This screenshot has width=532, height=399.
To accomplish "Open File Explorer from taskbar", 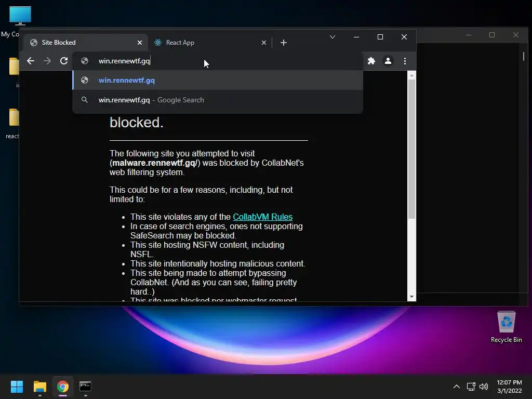I will tap(40, 387).
